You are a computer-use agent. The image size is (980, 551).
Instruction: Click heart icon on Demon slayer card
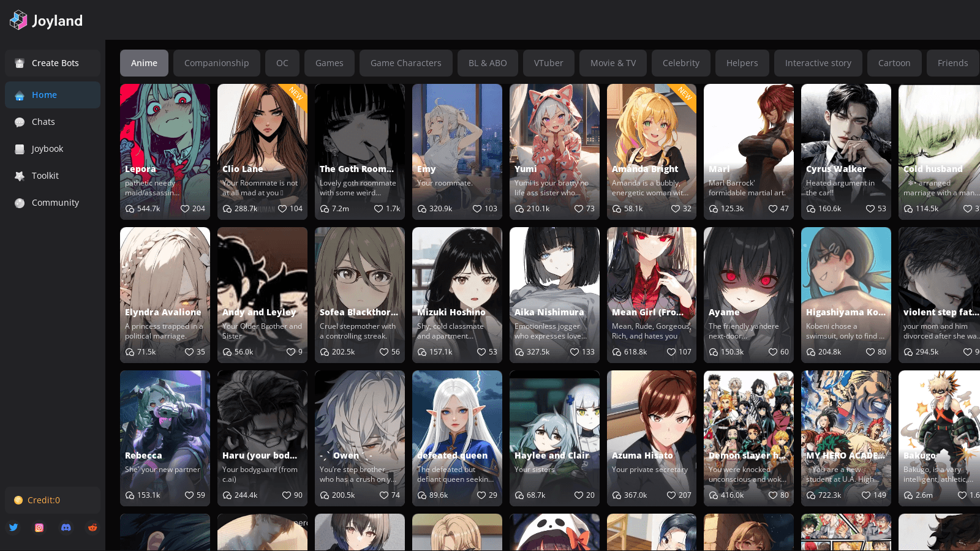(772, 495)
